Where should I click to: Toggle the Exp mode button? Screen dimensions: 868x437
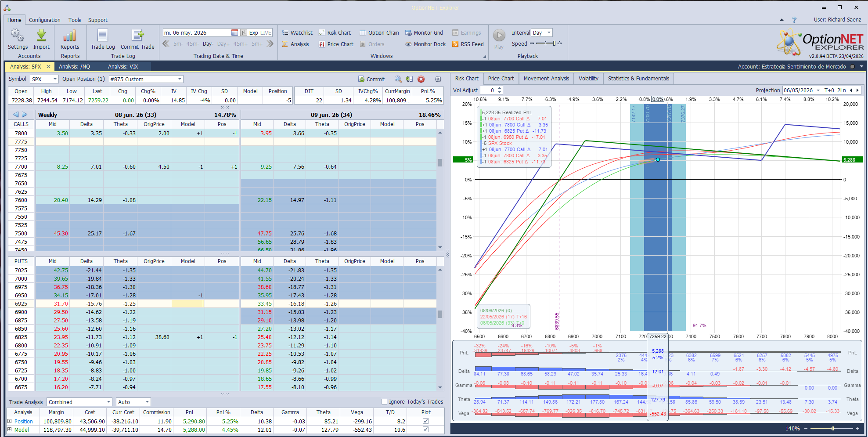(x=254, y=33)
